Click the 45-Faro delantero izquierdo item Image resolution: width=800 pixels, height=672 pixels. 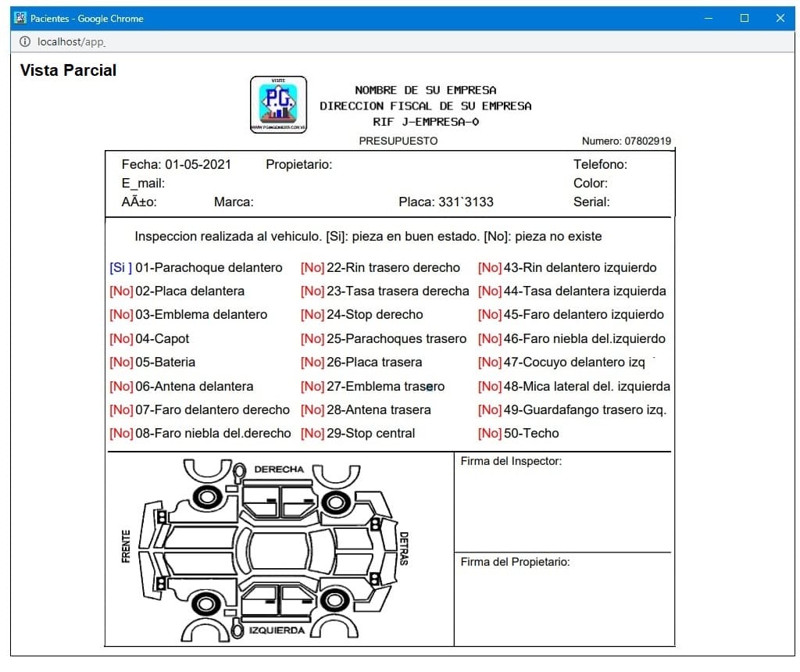coord(584,314)
